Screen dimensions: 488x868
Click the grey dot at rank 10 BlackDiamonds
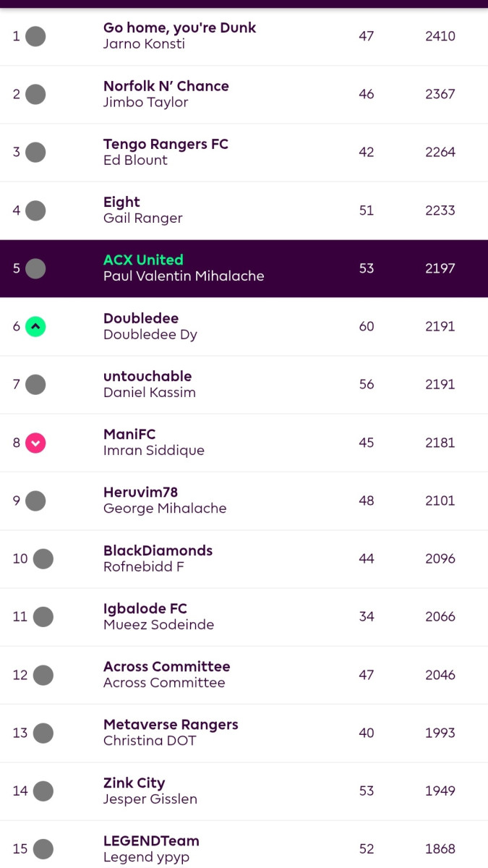(43, 558)
